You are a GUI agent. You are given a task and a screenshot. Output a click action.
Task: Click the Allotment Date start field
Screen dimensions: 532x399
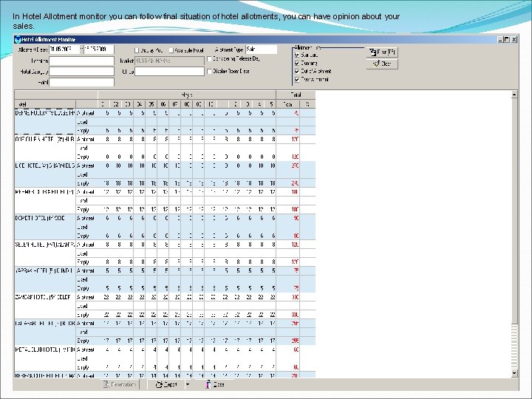[x=64, y=50]
